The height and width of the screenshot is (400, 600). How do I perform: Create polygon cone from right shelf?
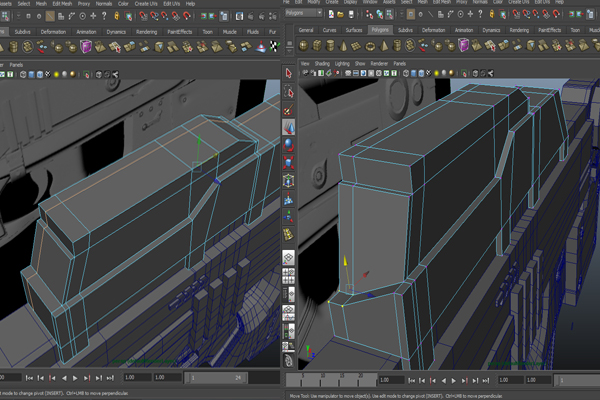click(x=343, y=46)
